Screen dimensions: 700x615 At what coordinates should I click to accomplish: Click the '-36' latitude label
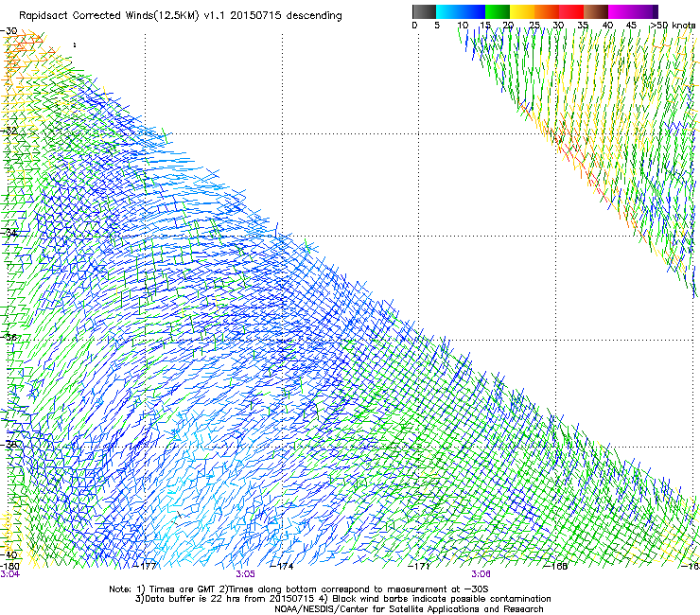point(9,337)
